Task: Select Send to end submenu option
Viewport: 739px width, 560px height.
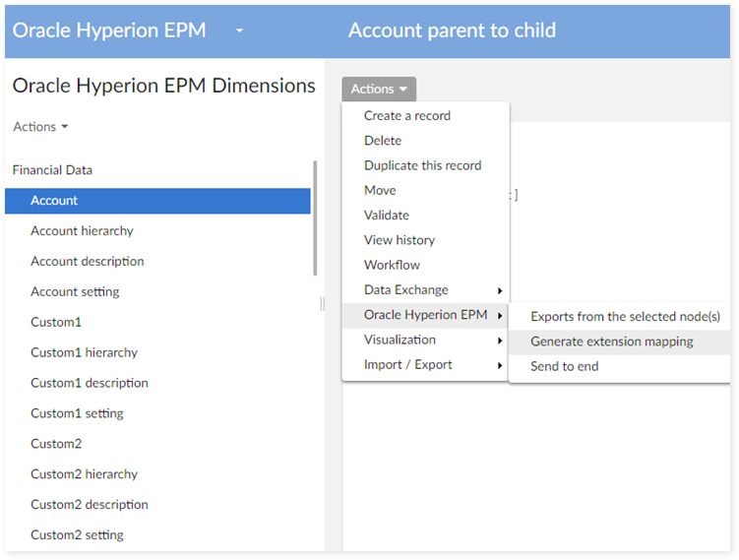Action: tap(565, 366)
